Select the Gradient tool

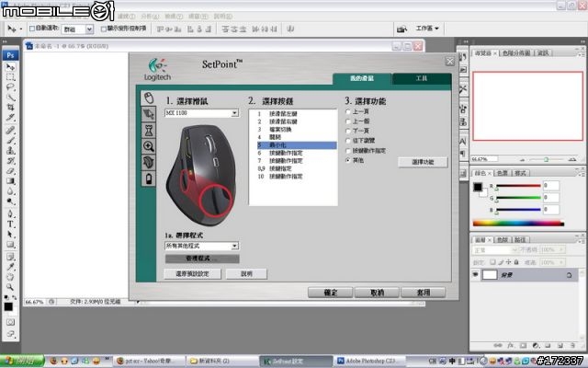pos(10,181)
